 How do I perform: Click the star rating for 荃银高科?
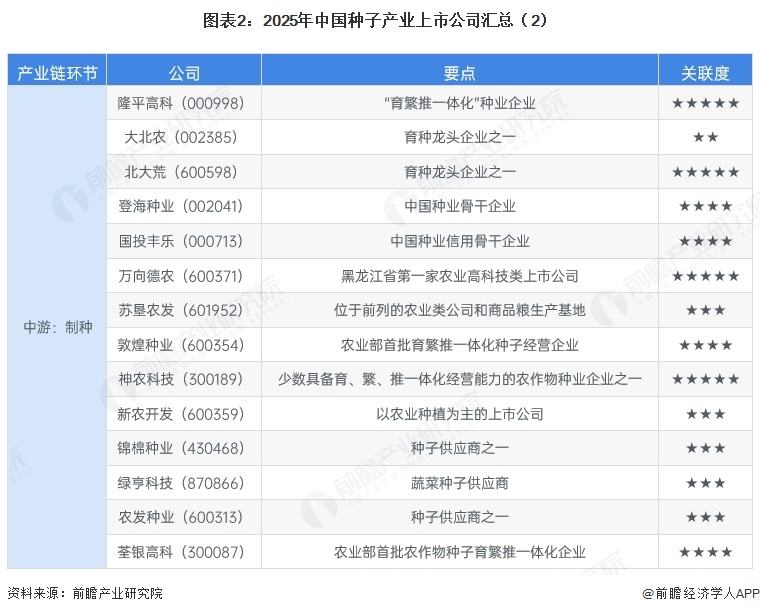point(705,552)
